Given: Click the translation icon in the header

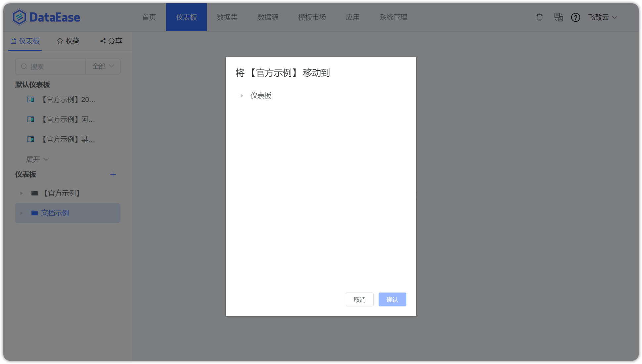Looking at the screenshot, I should point(559,17).
